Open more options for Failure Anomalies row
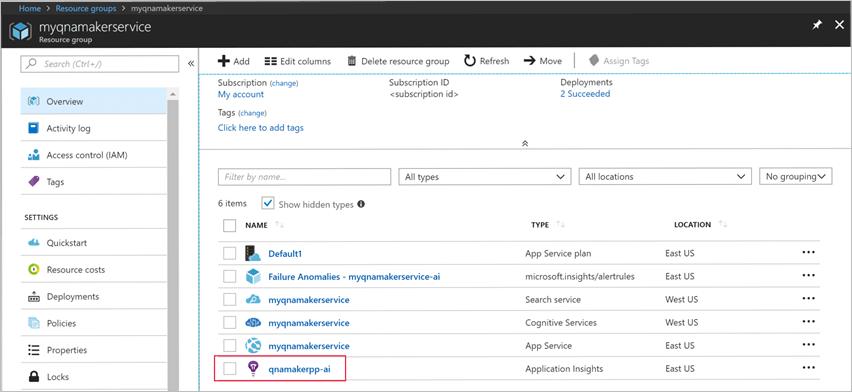852x392 pixels. 809,276
